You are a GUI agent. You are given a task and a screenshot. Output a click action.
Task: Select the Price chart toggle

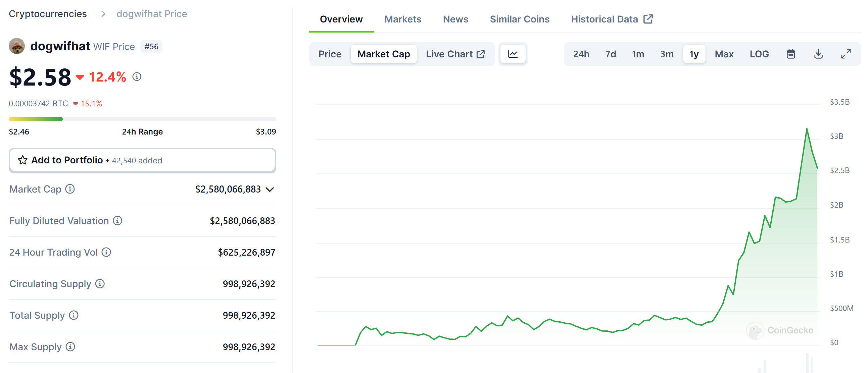pos(330,54)
